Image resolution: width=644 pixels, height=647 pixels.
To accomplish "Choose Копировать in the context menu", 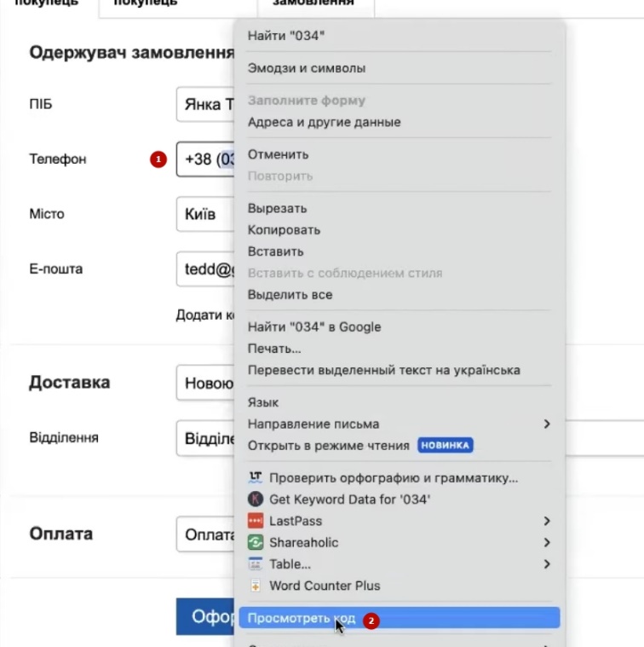I will pyautogui.click(x=284, y=230).
